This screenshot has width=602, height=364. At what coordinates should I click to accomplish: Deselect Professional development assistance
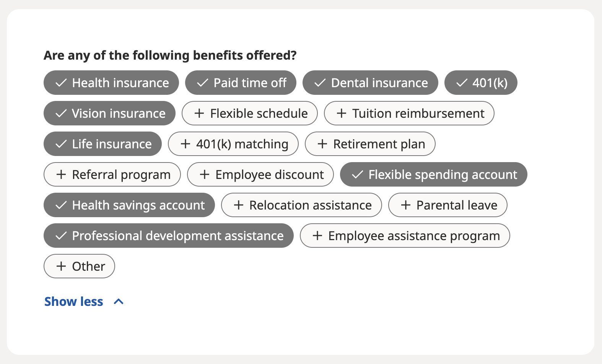point(168,236)
